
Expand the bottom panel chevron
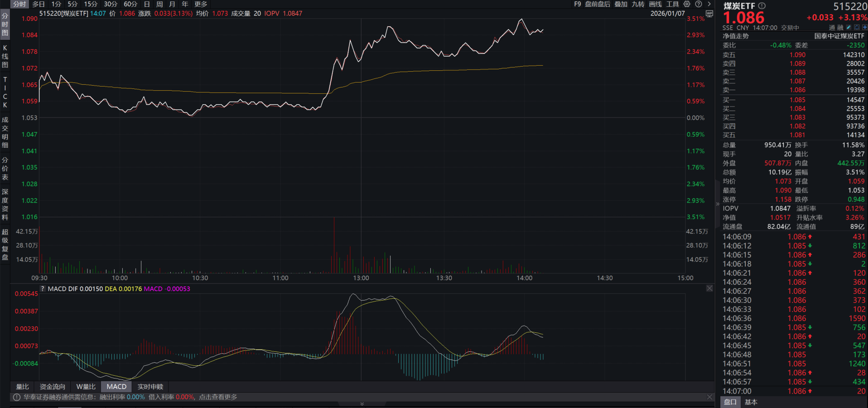pyautogui.click(x=362, y=403)
